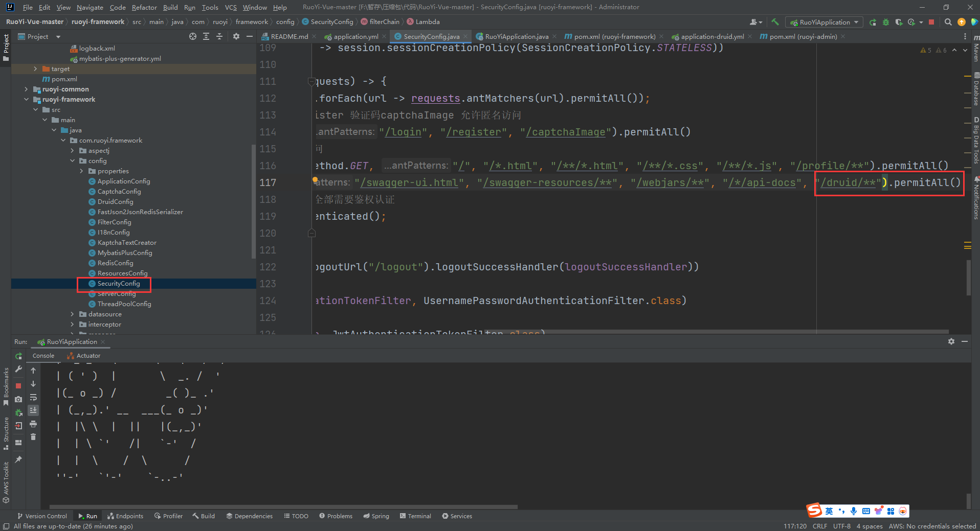Screen dimensions: 980x531
Task: Collapse the ruoyi-framework module
Action: tap(26, 100)
